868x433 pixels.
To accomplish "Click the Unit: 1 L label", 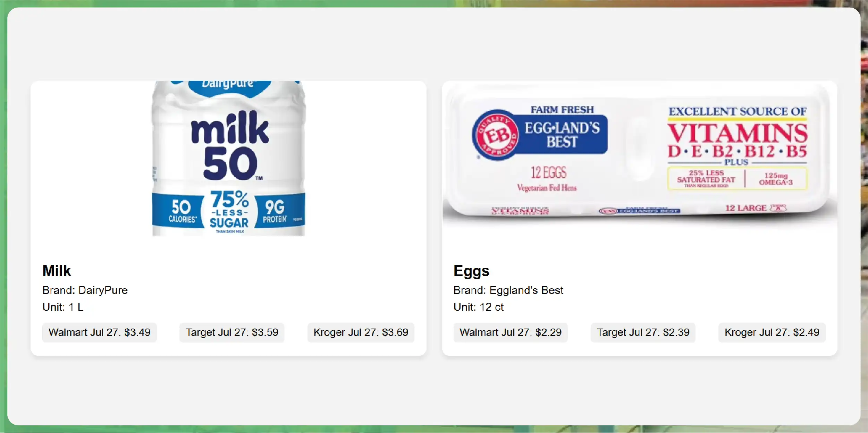I will click(63, 307).
